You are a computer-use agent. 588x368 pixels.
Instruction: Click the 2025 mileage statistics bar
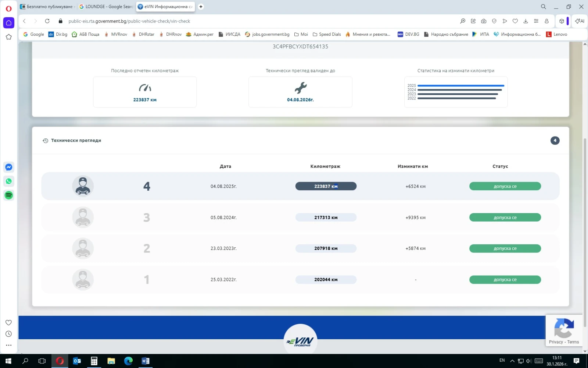click(460, 85)
